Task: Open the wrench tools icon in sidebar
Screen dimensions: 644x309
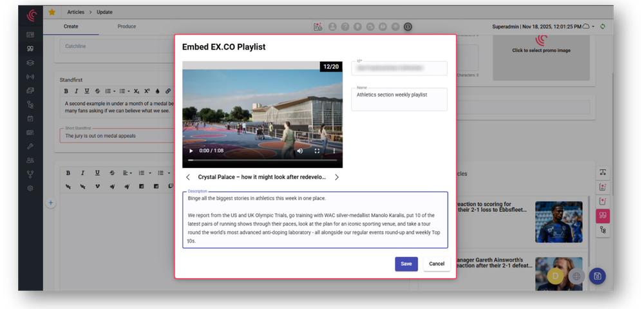Action: (30, 147)
